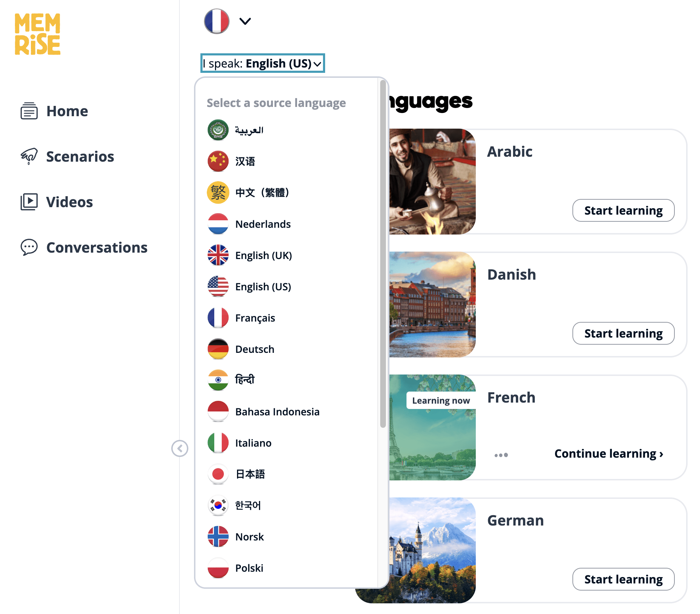Click the three-dots icon on French card
Image resolution: width=700 pixels, height=614 pixels.
coord(501,455)
